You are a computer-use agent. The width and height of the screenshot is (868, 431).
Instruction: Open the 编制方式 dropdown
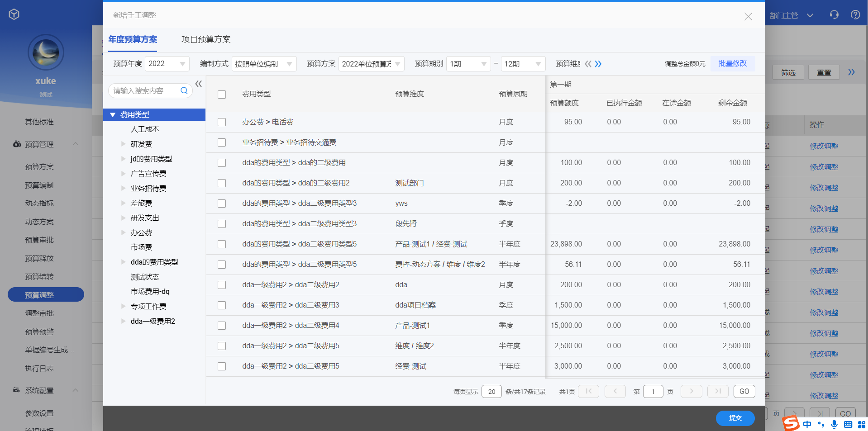(x=264, y=64)
